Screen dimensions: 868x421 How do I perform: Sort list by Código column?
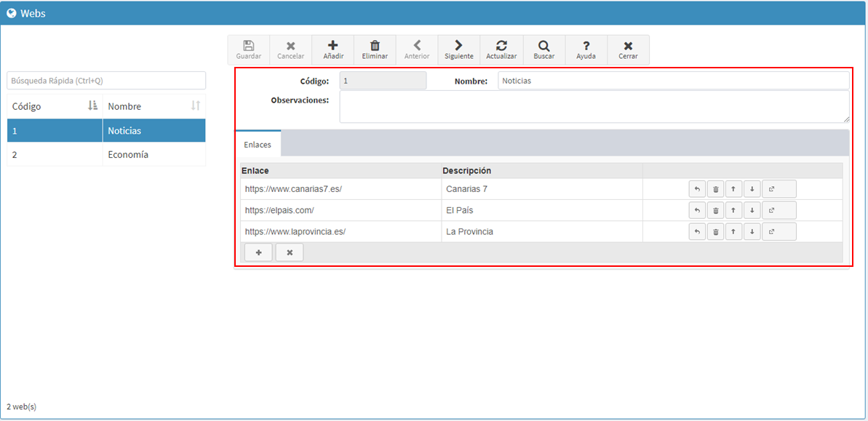coord(55,106)
